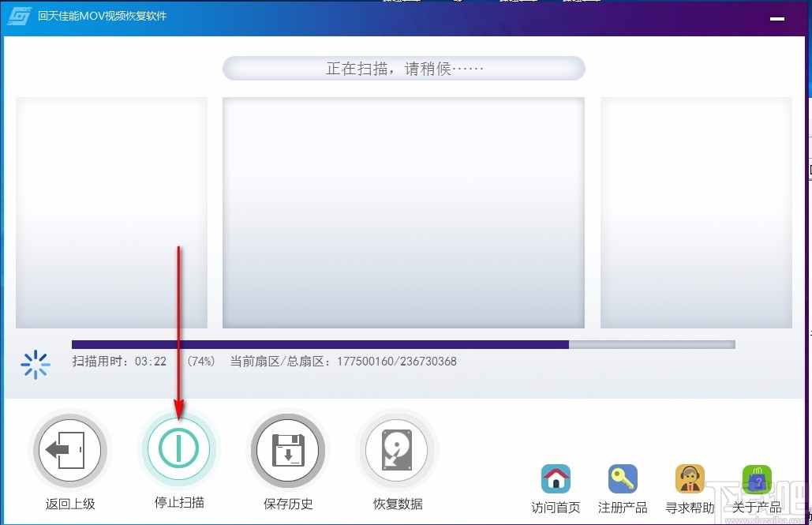
Task: Click the spinning scan progress indicator
Action: pyautogui.click(x=35, y=365)
